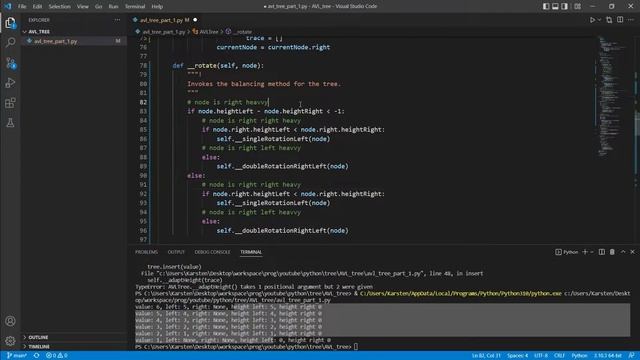The image size is (640, 360).
Task: Click Ln 82, Col 31 in status bar
Action: pyautogui.click(x=486, y=356)
